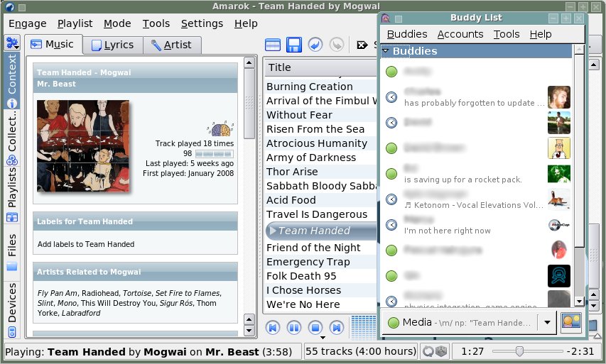
Task: Click the playlist view icon in the toolbar
Action: coord(273,45)
